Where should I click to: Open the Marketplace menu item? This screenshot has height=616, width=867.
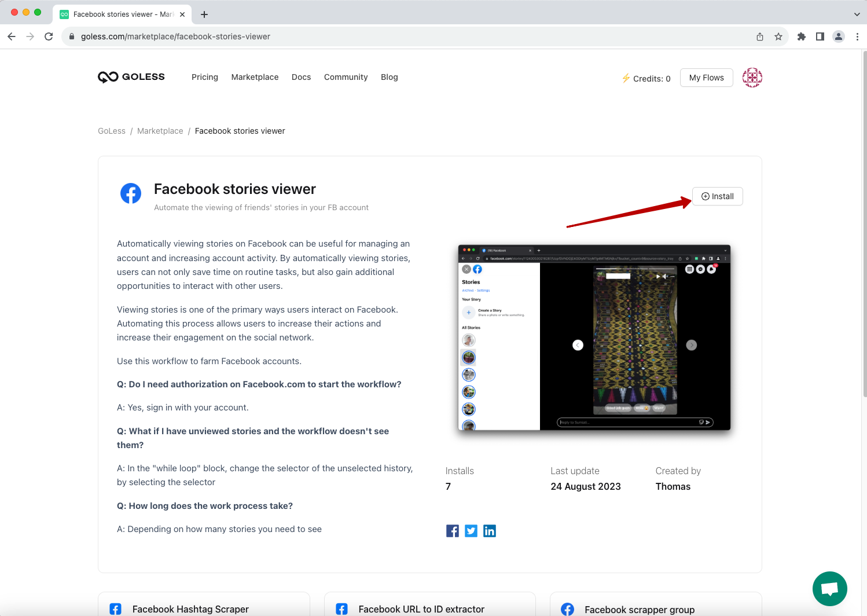255,77
